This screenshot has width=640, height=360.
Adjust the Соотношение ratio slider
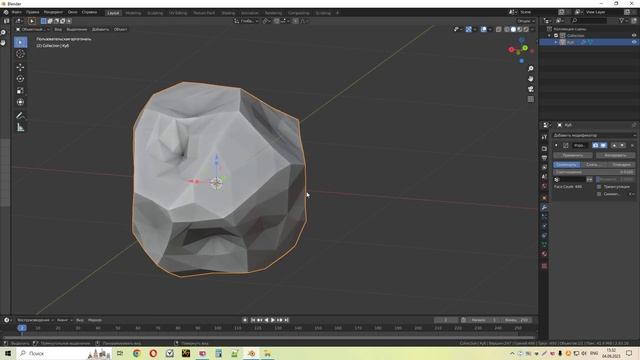coord(594,172)
